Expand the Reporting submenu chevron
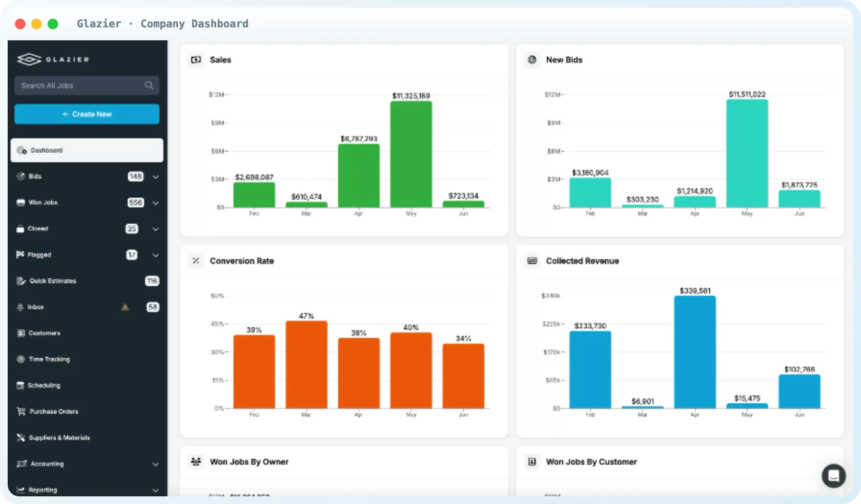This screenshot has width=861, height=504. [156, 490]
